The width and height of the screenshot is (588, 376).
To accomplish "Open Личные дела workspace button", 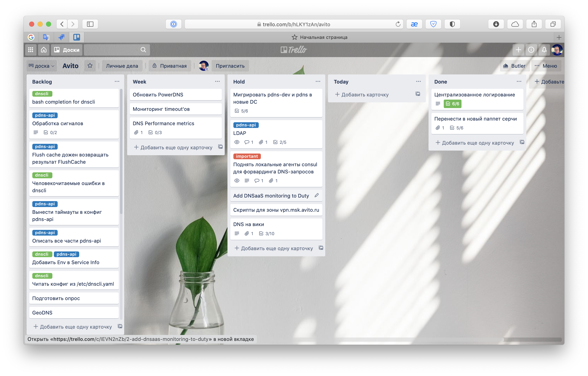I will coord(122,66).
